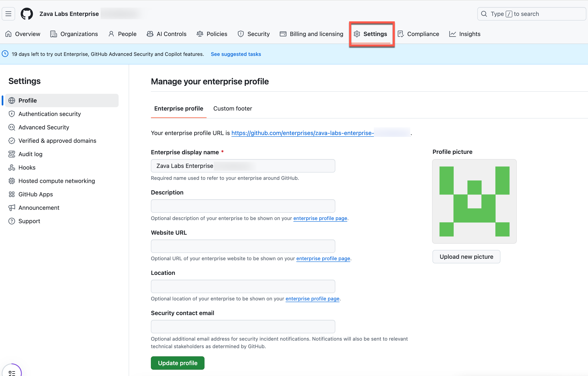Open Announcement settings
The height and width of the screenshot is (376, 588).
(x=39, y=208)
